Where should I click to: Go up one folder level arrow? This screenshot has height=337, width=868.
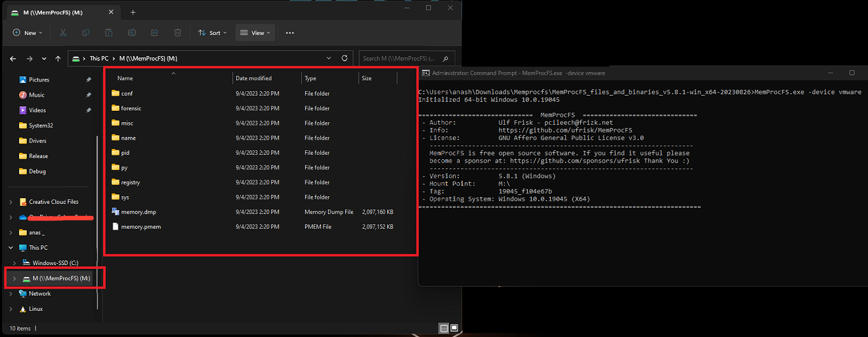point(59,59)
